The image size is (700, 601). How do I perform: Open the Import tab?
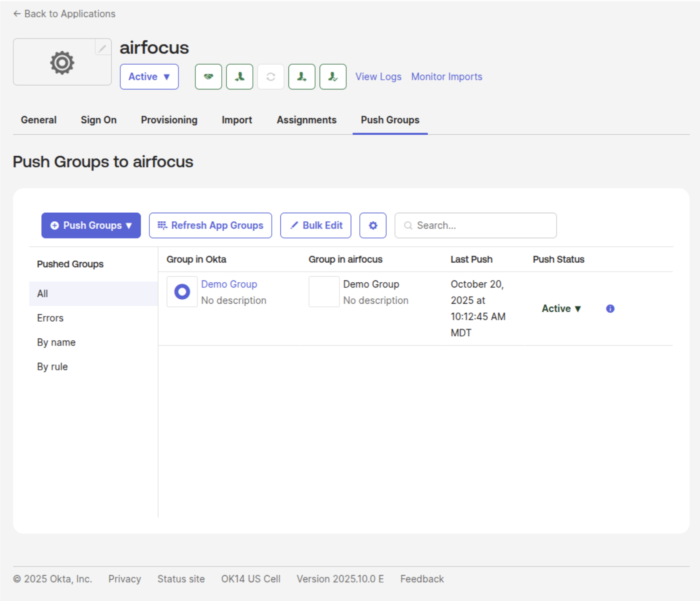[x=237, y=120]
